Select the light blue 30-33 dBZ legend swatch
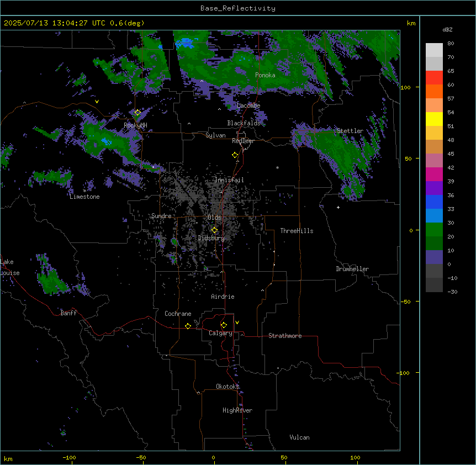This screenshot has height=465, width=476. [434, 216]
